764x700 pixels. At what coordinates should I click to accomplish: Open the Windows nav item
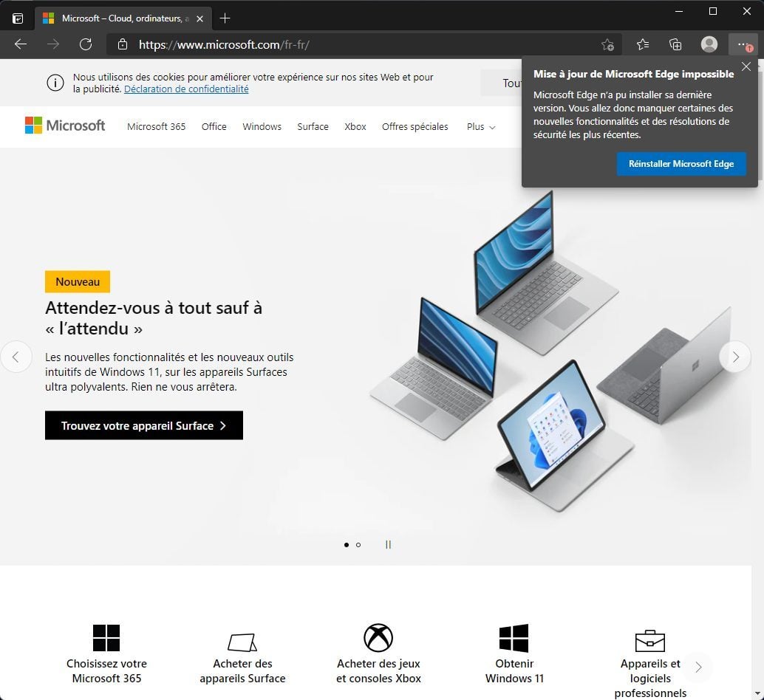[x=262, y=126]
